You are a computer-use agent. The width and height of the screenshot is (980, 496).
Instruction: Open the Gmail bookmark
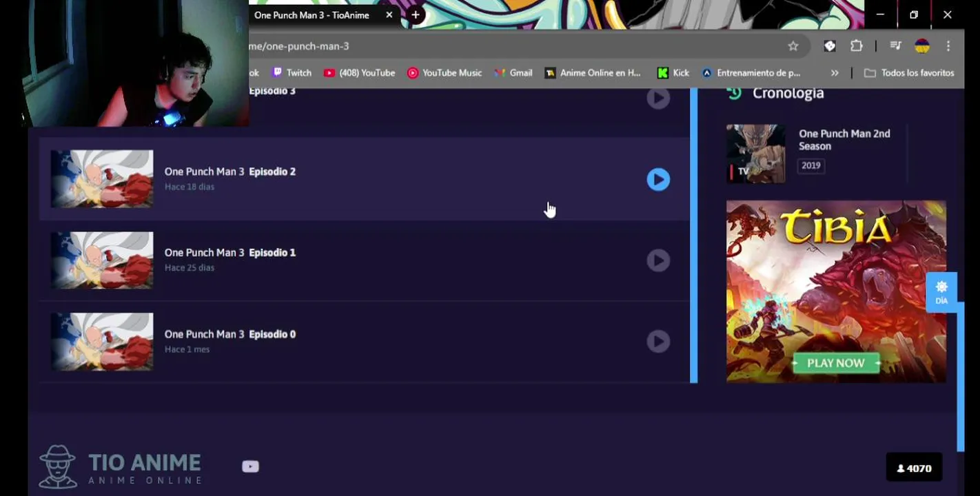click(513, 72)
